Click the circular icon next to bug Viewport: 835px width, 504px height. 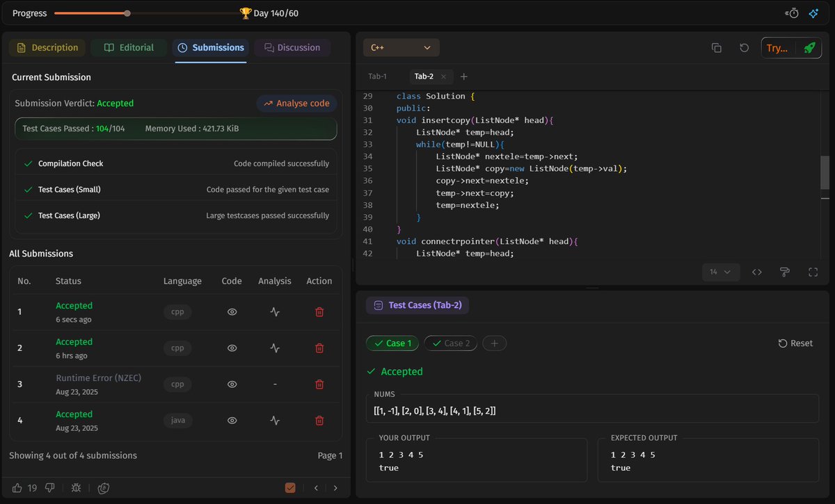(x=104, y=488)
